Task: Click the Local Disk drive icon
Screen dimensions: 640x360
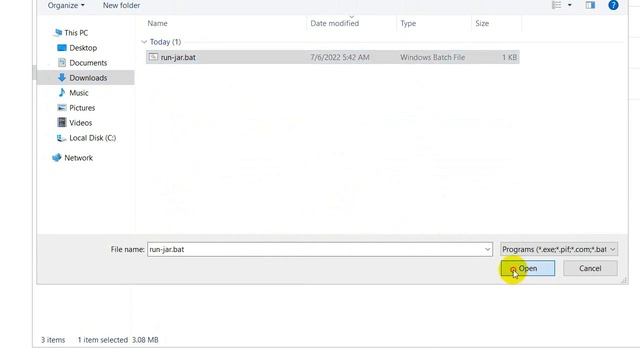Action: (x=61, y=138)
